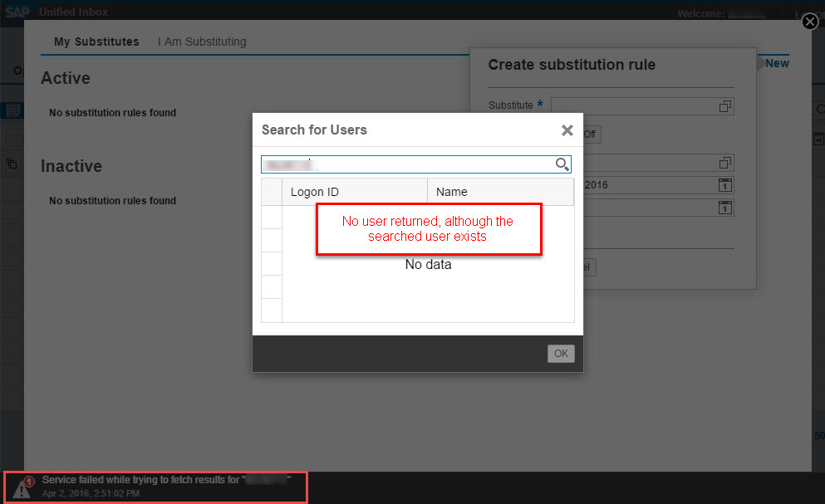The image size is (825, 504).
Task: Open value help icon in Substitute field
Action: pos(725,106)
